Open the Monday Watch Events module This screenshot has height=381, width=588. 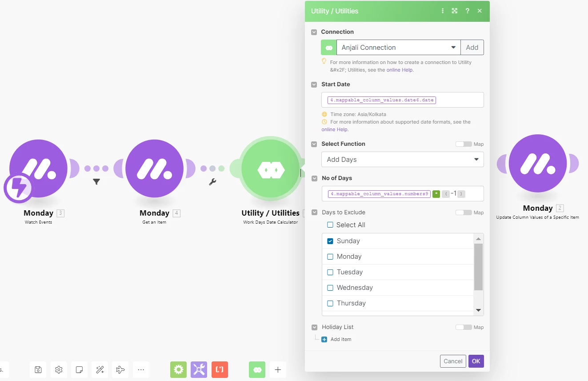coord(38,168)
